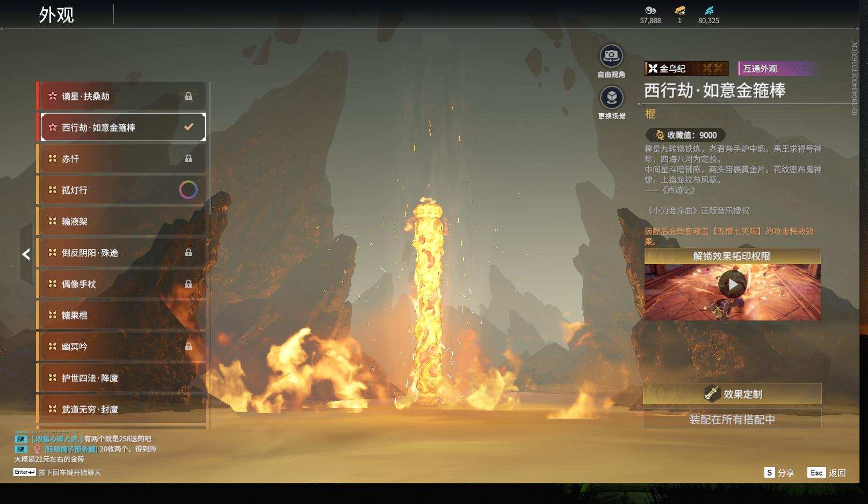Click the Esc 返回 back button
The image size is (868, 504).
[827, 472]
